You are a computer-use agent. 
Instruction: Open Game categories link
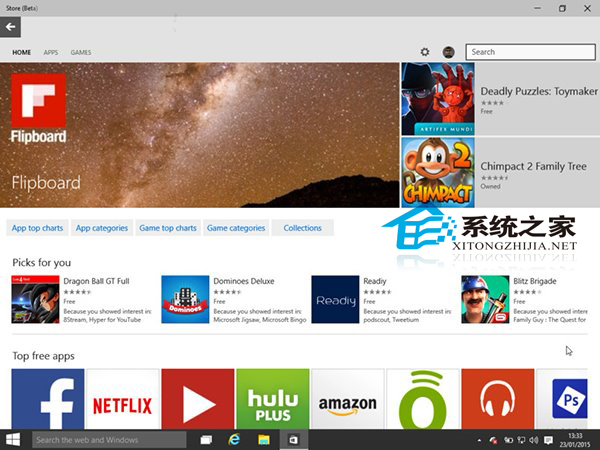pyautogui.click(x=236, y=228)
